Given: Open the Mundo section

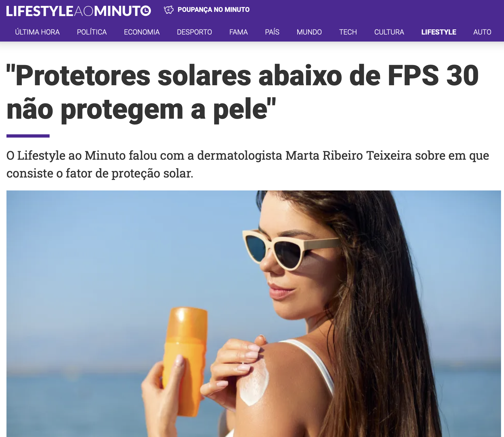Looking at the screenshot, I should point(309,32).
